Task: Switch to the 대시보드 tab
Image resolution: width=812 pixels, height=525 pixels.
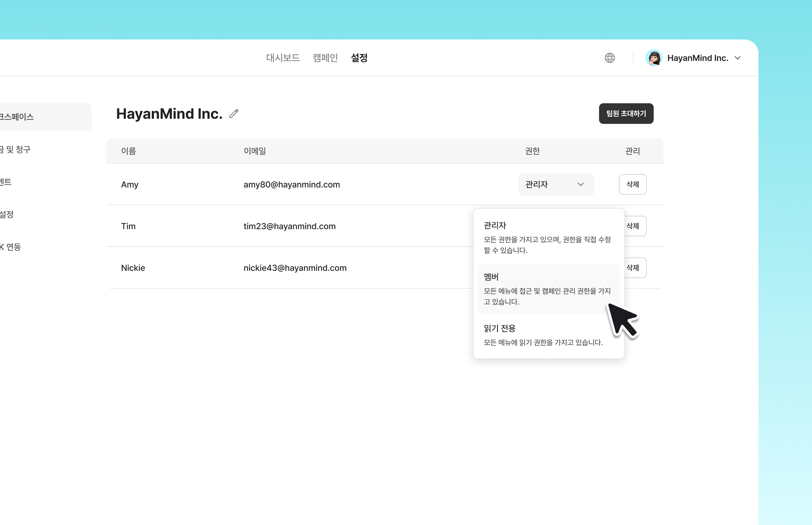Action: coord(283,58)
